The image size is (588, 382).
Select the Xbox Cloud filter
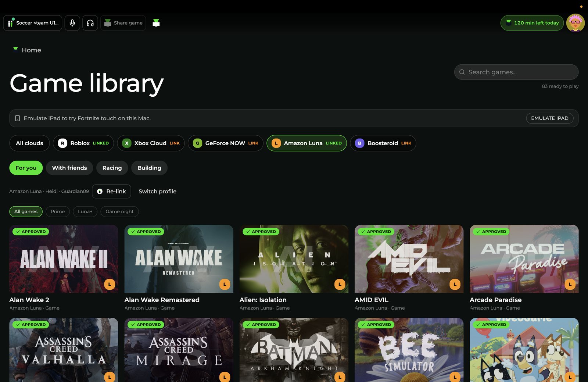pos(151,143)
